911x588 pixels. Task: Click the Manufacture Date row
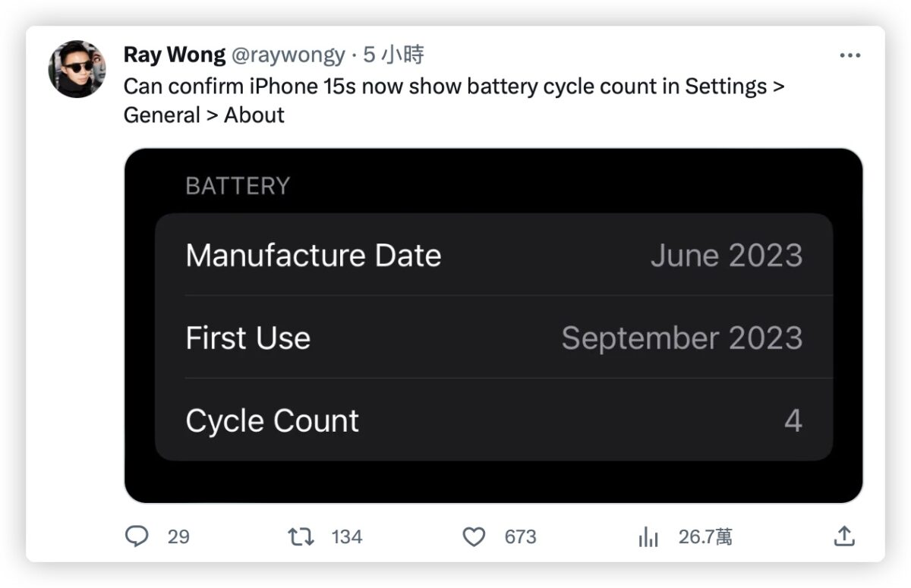[x=493, y=256]
